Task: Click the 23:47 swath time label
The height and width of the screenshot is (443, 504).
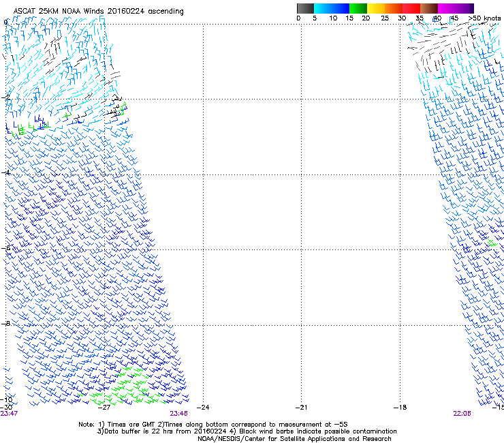Action: pos(9,414)
